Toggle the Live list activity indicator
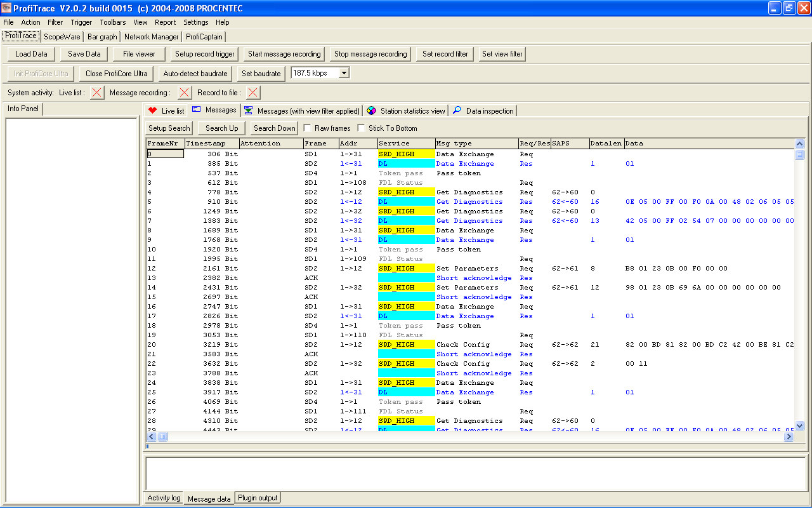 pos(96,93)
